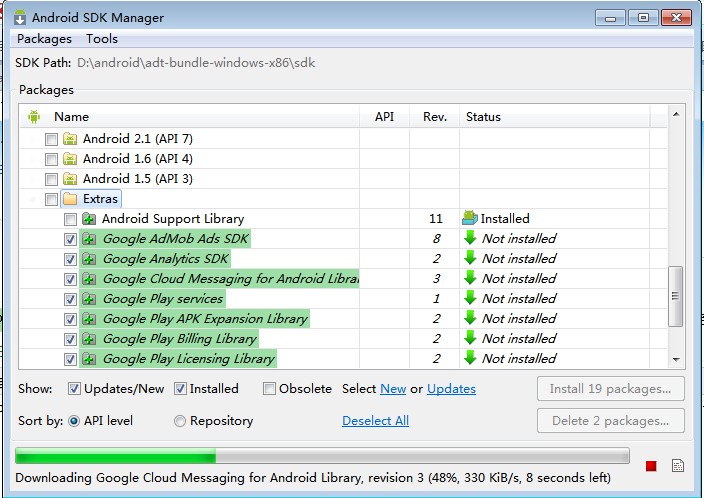Open the log window icon beside the progress bar
This screenshot has width=704, height=498.
coord(678,466)
